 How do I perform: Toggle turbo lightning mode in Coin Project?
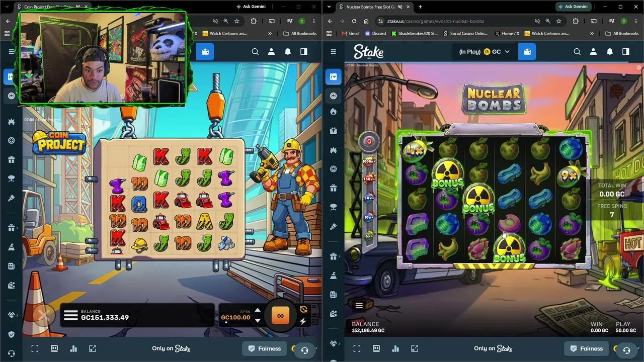click(x=303, y=321)
